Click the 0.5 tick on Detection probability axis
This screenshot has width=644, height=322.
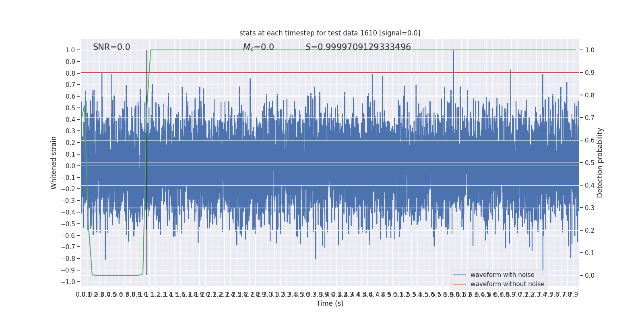pos(590,163)
